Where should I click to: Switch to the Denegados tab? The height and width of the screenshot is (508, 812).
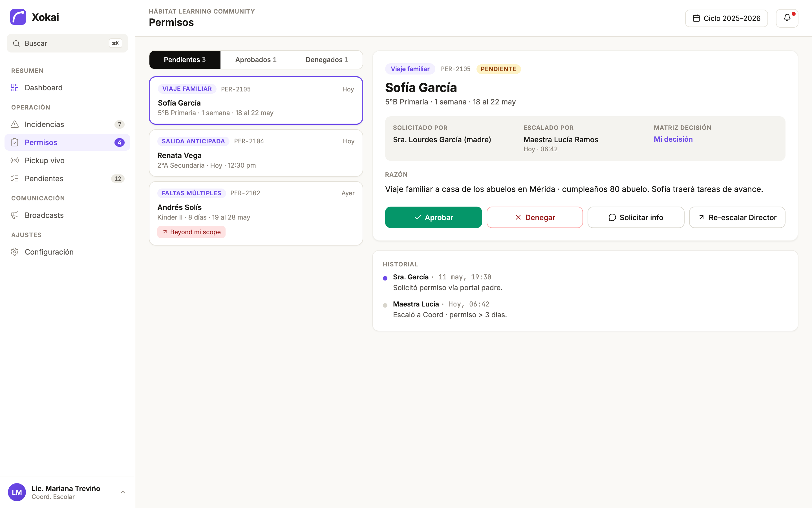click(327, 60)
